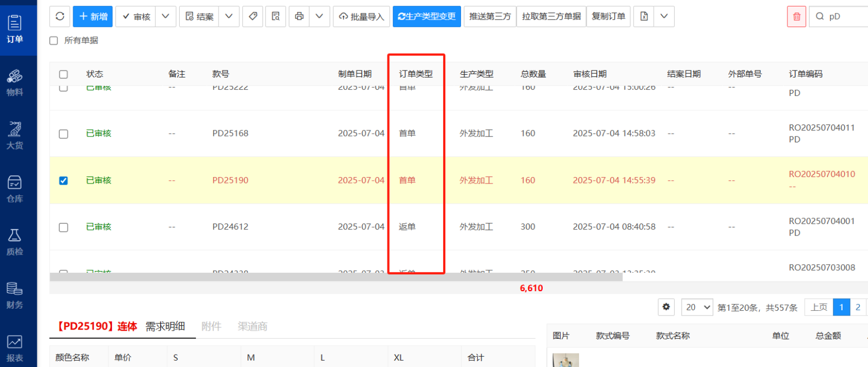This screenshot has height=367, width=868.
Task: Click the print icon button
Action: click(x=299, y=16)
